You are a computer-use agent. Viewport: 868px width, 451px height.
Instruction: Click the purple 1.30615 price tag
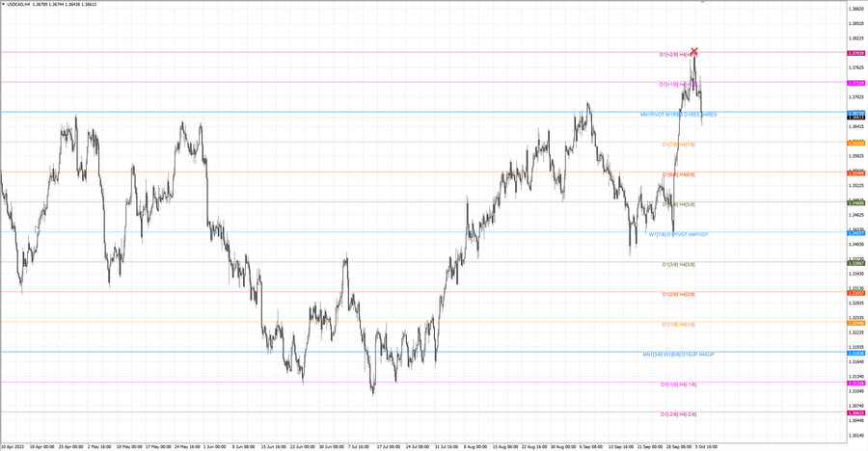pos(855,412)
